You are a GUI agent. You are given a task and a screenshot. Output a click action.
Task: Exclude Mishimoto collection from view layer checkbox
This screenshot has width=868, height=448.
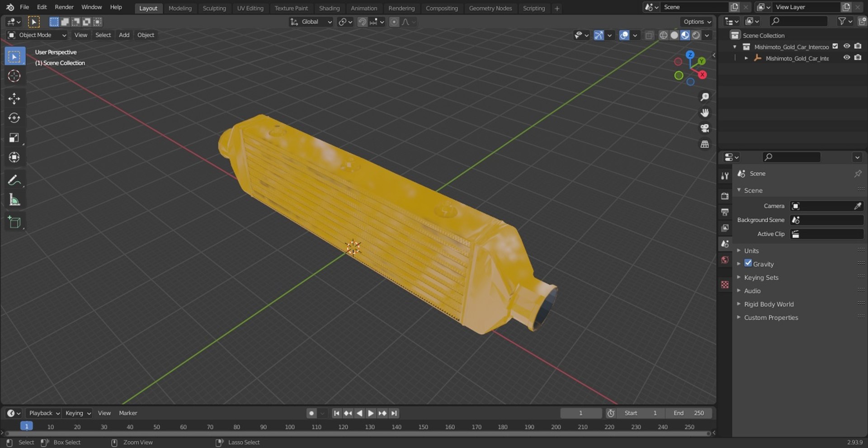(x=835, y=46)
